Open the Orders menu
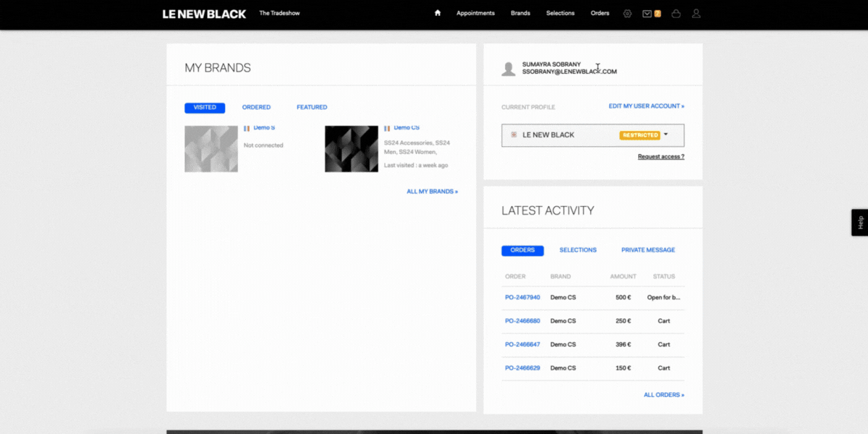 point(600,13)
